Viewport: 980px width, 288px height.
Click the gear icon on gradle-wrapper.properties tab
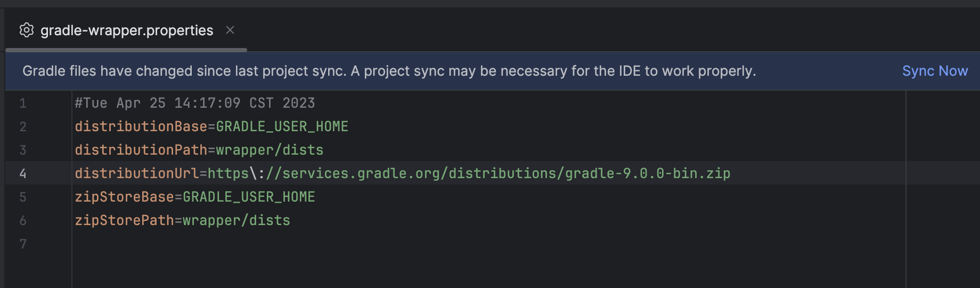(x=27, y=30)
